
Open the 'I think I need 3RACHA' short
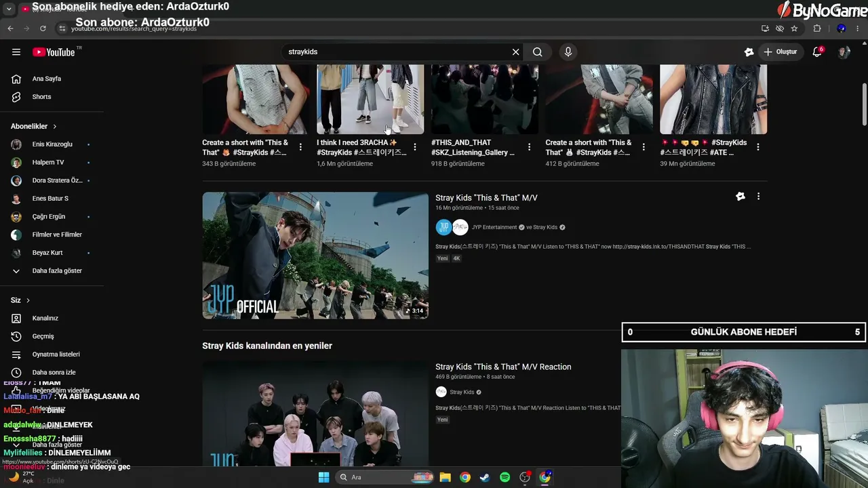tap(370, 100)
